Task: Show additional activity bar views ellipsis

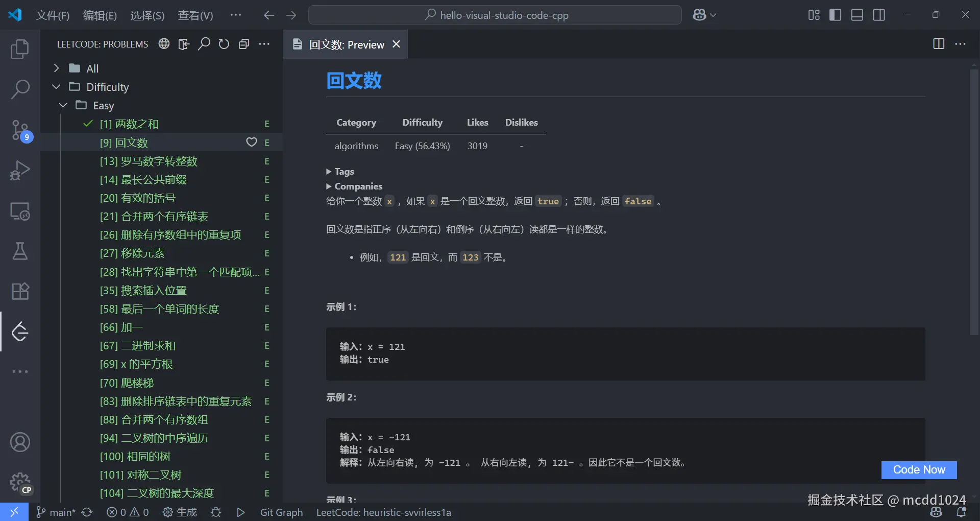Action: [20, 371]
